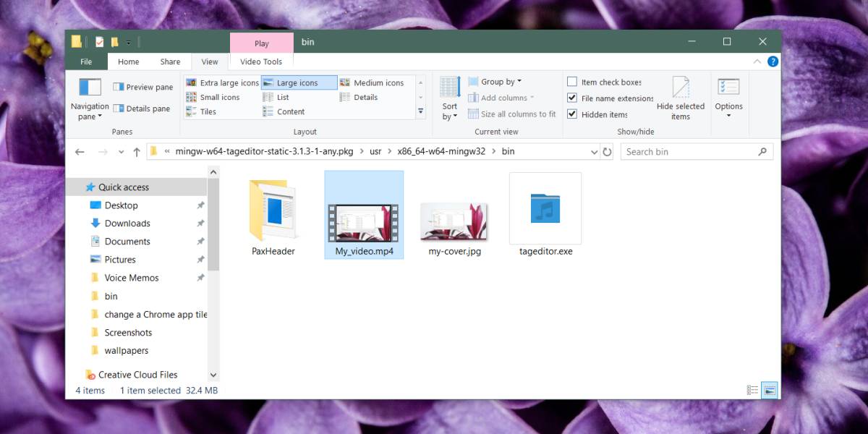Select the View ribbon tab
The width and height of the screenshot is (868, 434).
[x=210, y=61]
